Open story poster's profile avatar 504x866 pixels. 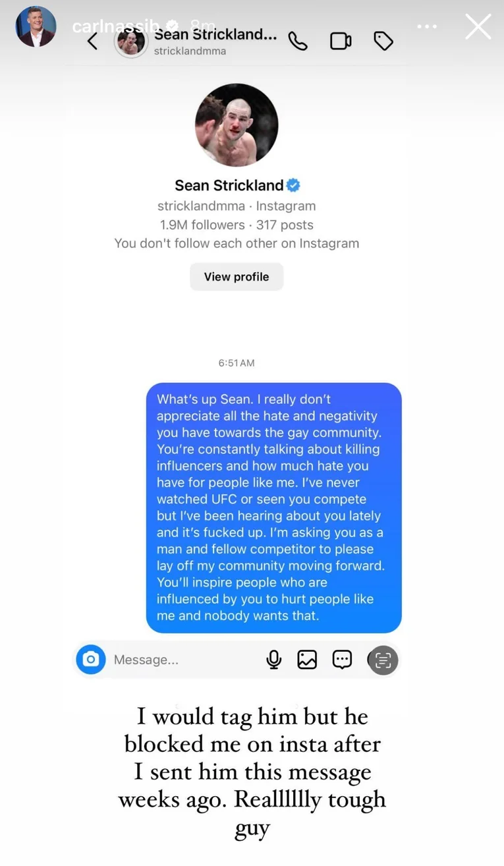pyautogui.click(x=36, y=26)
